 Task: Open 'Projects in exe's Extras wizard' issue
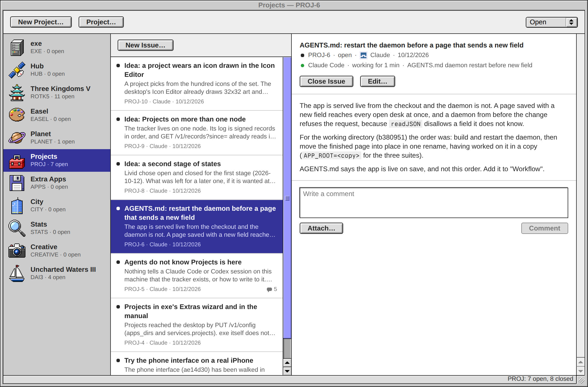coord(197,325)
